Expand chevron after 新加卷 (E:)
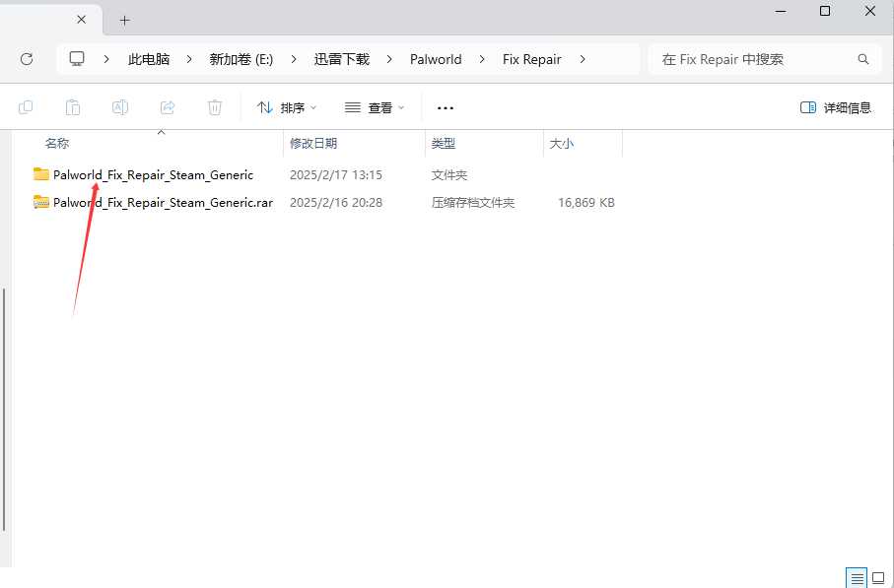This screenshot has width=894, height=588. (294, 59)
